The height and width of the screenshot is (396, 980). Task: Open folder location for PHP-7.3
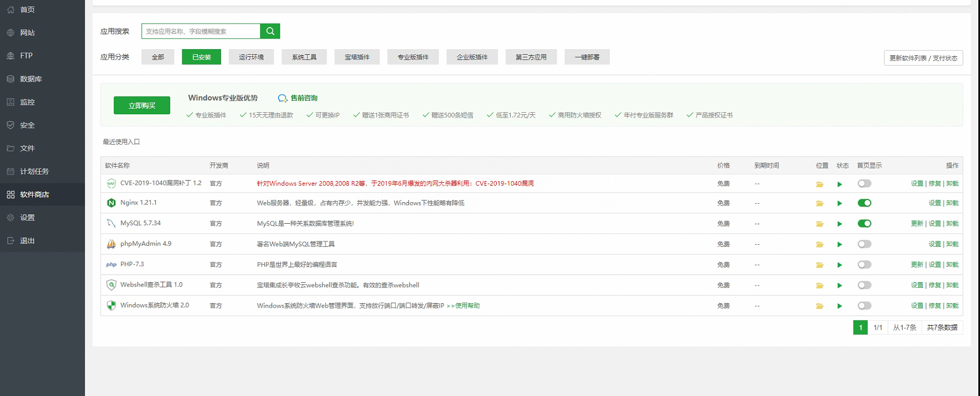[820, 265]
